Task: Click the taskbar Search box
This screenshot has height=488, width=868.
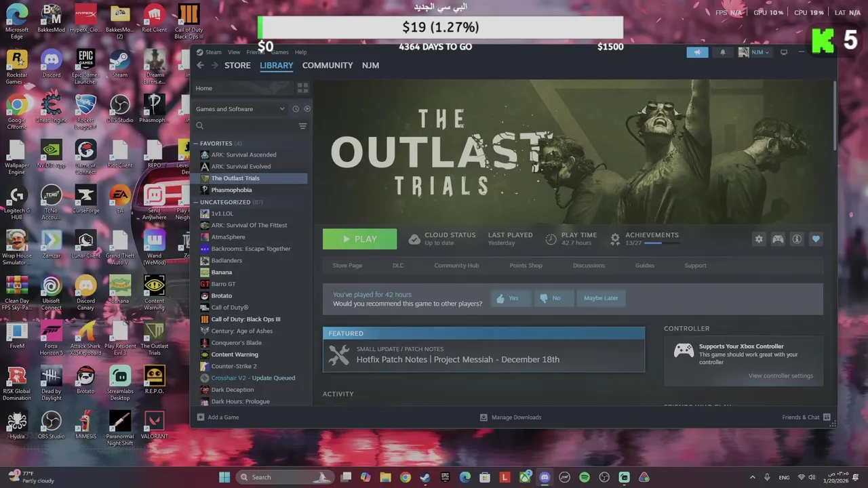Action: [286, 477]
